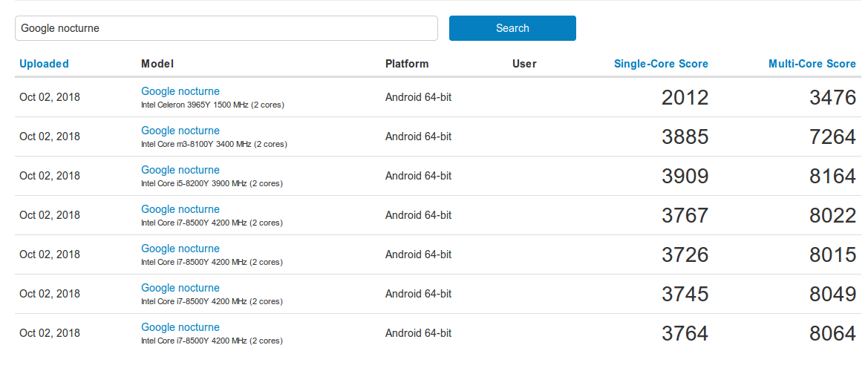Screen dimensions: 868x368
Task: Click the 2012 single-core score value
Action: coord(685,97)
